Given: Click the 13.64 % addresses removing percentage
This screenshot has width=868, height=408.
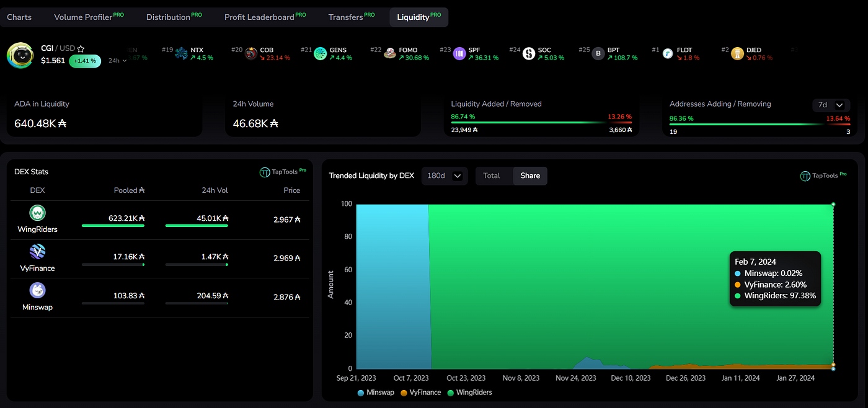Looking at the screenshot, I should coord(838,118).
